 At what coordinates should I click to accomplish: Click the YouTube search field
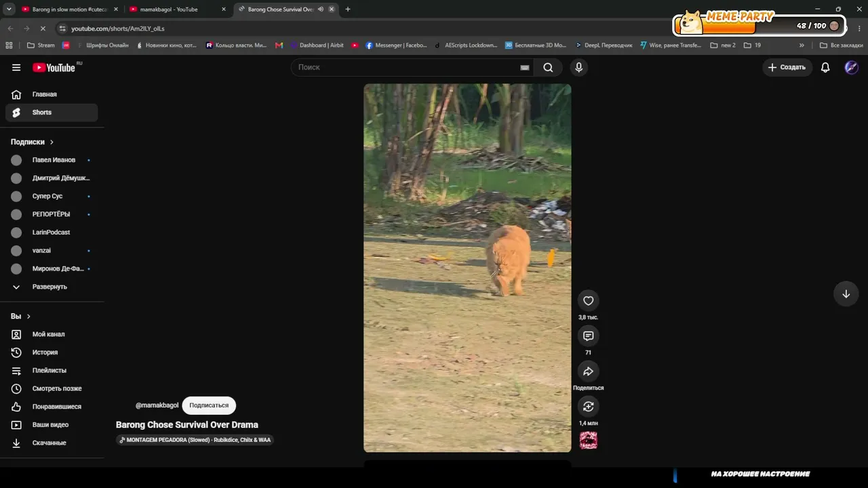[412, 67]
